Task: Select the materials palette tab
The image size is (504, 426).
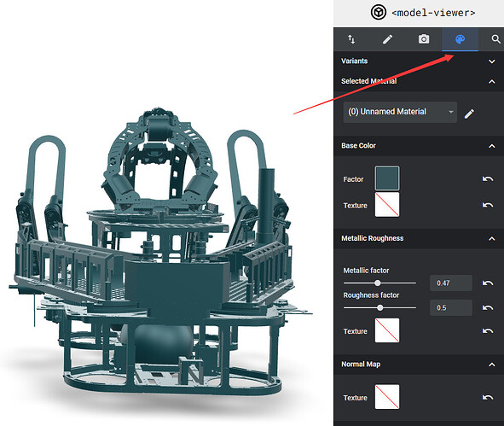Action: (x=460, y=39)
